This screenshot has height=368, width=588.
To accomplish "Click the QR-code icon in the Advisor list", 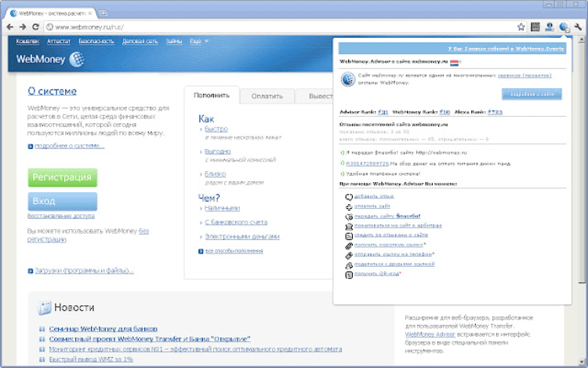I will (x=349, y=275).
